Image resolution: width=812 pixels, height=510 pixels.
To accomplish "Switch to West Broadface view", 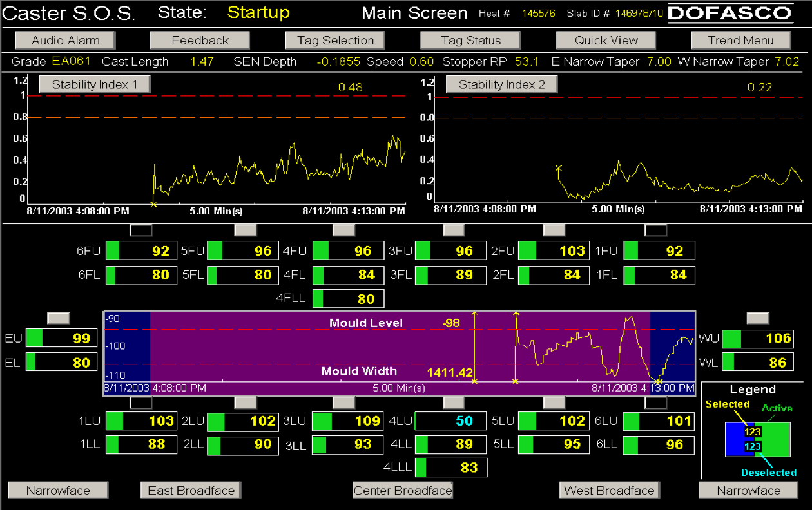I will (609, 490).
